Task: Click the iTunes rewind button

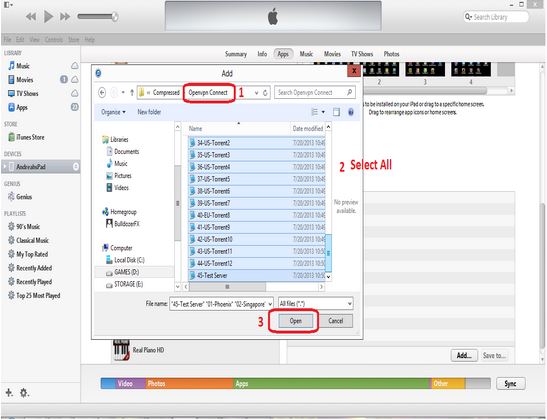Action: 31,16
